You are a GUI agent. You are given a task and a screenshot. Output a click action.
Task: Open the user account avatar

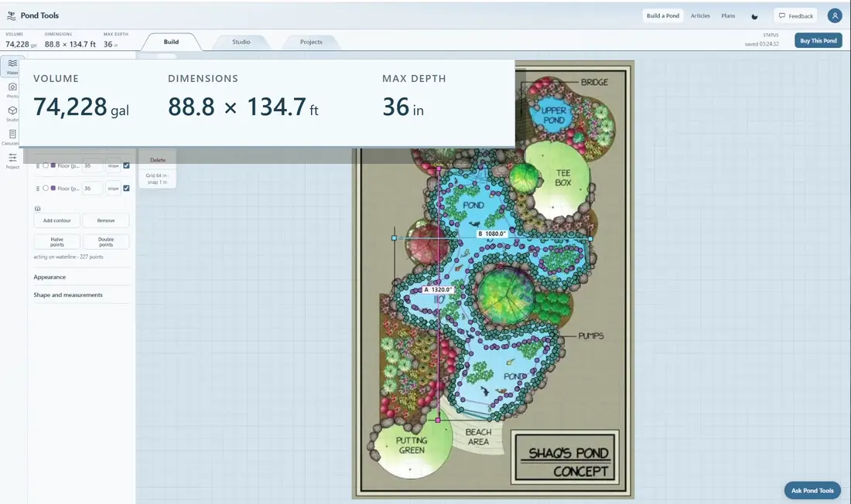click(834, 15)
